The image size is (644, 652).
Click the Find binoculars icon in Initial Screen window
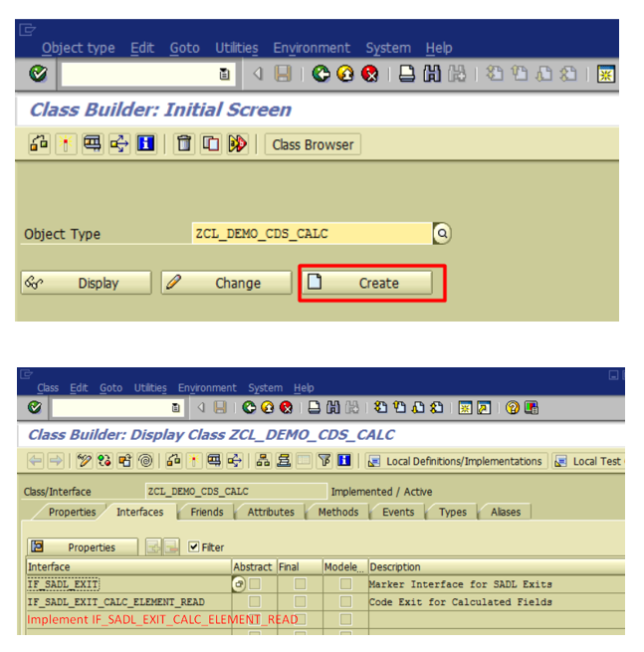click(x=432, y=74)
